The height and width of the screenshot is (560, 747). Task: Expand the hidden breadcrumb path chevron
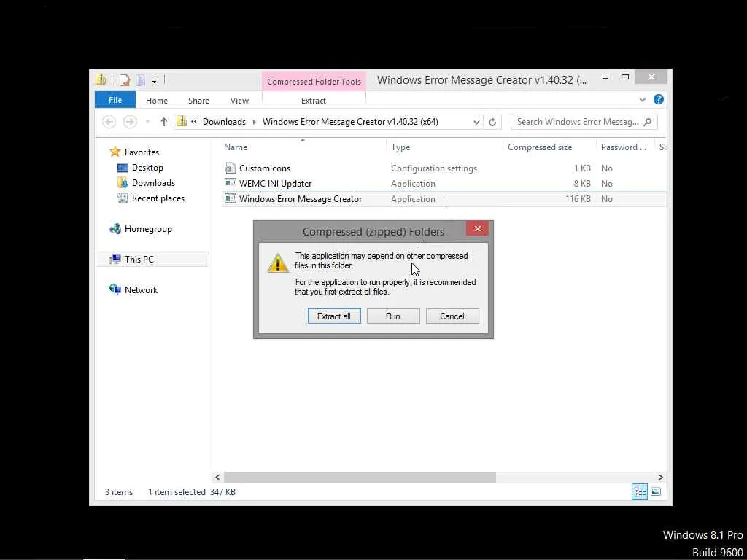[x=194, y=122]
